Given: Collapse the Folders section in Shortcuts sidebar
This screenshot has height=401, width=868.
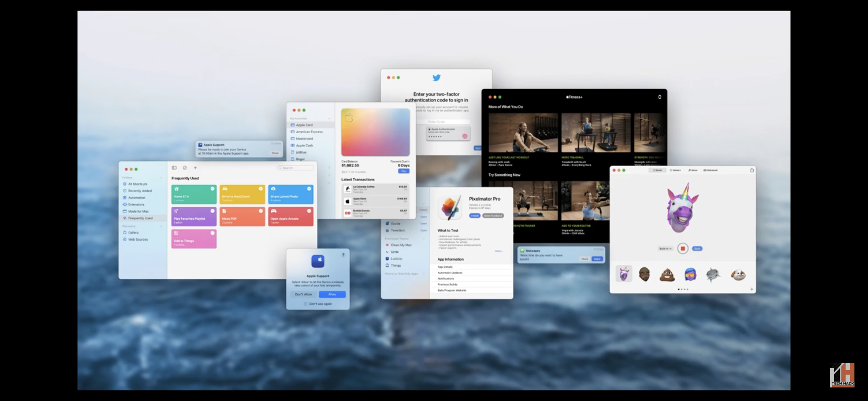Looking at the screenshot, I should point(161,178).
